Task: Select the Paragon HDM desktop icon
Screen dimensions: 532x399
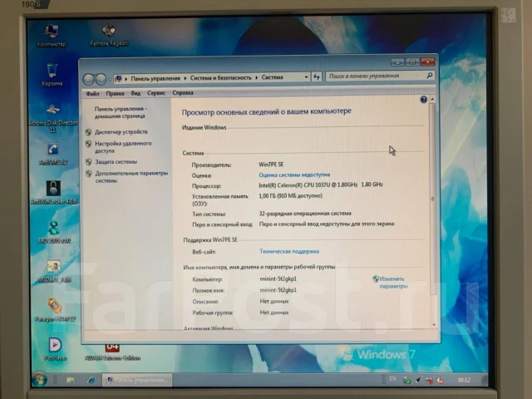Action: pos(55,310)
